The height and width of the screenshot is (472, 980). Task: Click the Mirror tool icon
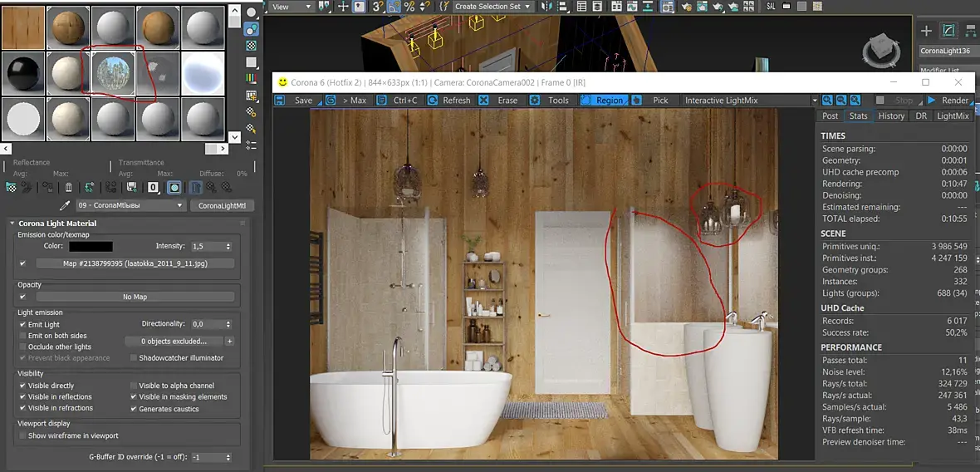pyautogui.click(x=546, y=7)
